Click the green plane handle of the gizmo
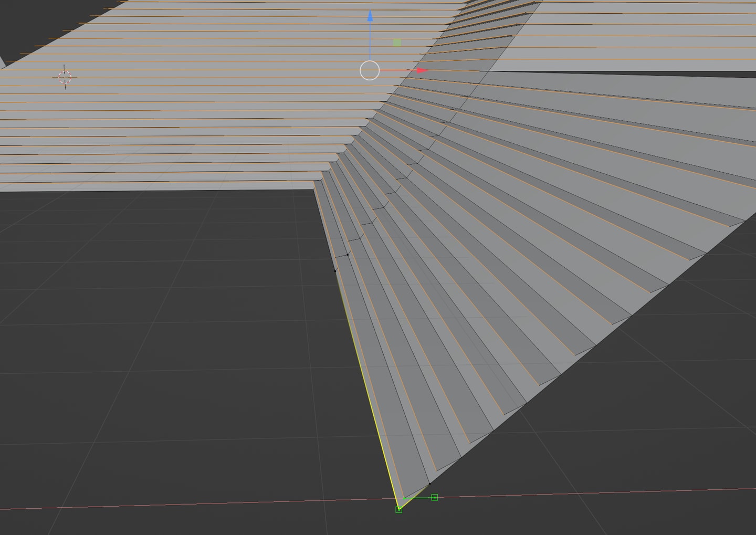Image resolution: width=756 pixels, height=535 pixels. pos(397,43)
